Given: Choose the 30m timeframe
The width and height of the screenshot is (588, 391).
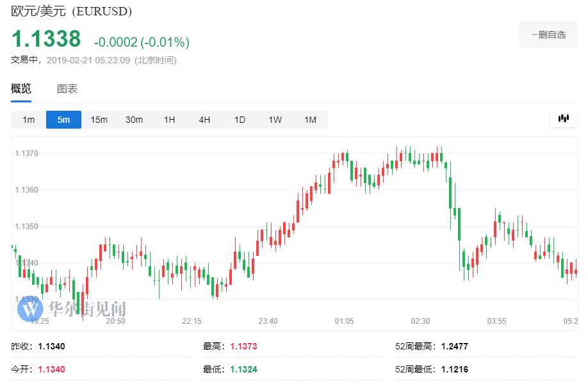Looking at the screenshot, I should click(134, 120).
